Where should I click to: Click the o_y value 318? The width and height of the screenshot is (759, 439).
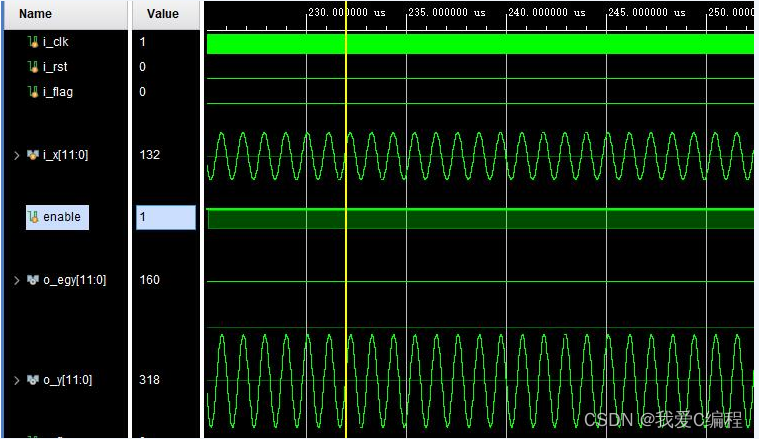150,380
